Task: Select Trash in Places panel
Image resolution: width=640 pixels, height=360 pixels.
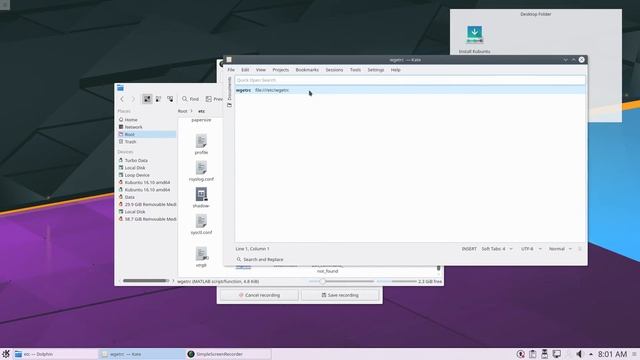Action: coord(147,142)
